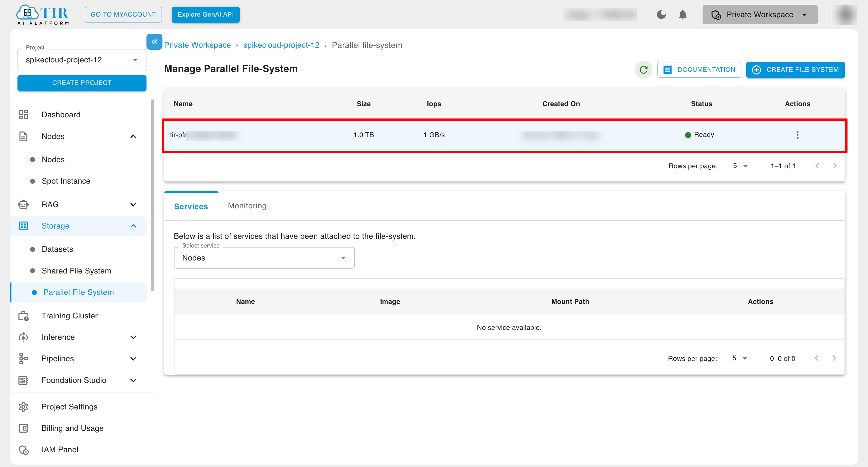Open Dashboard from sidebar

[61, 115]
